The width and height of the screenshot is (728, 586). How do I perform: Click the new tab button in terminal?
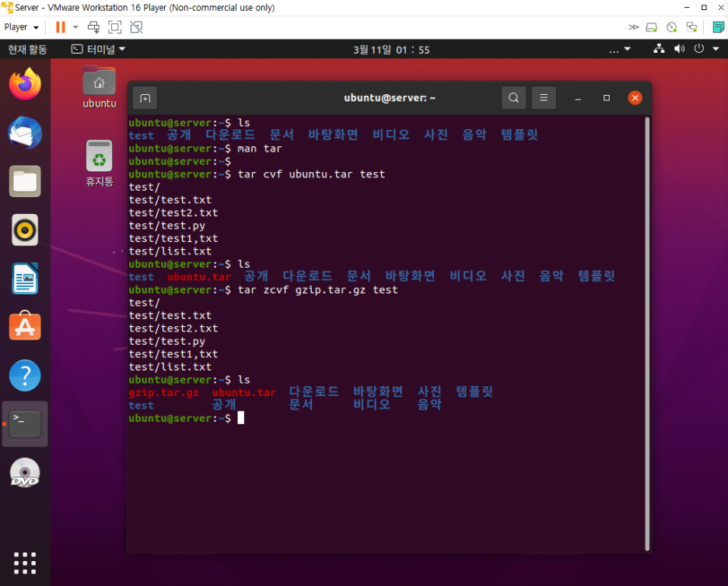(x=145, y=98)
